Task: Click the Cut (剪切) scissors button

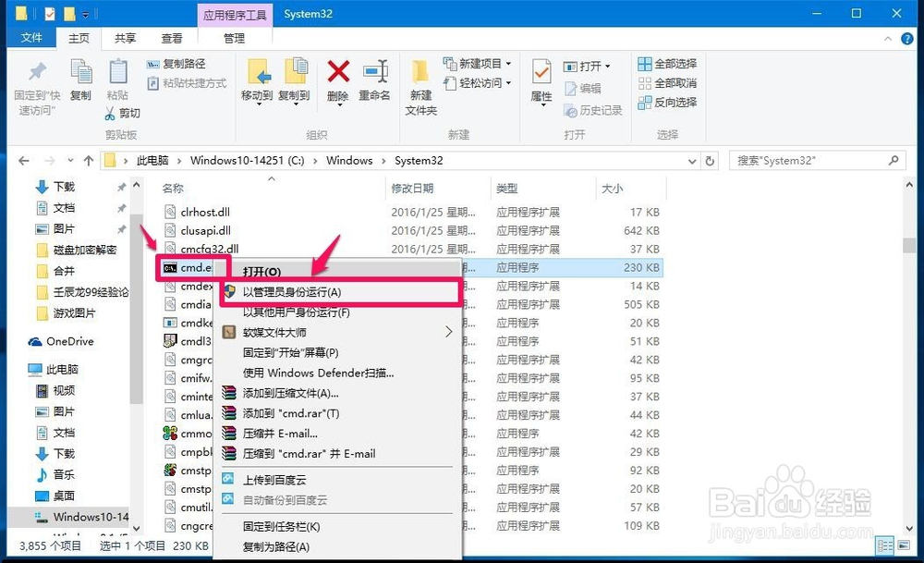Action: 123,113
